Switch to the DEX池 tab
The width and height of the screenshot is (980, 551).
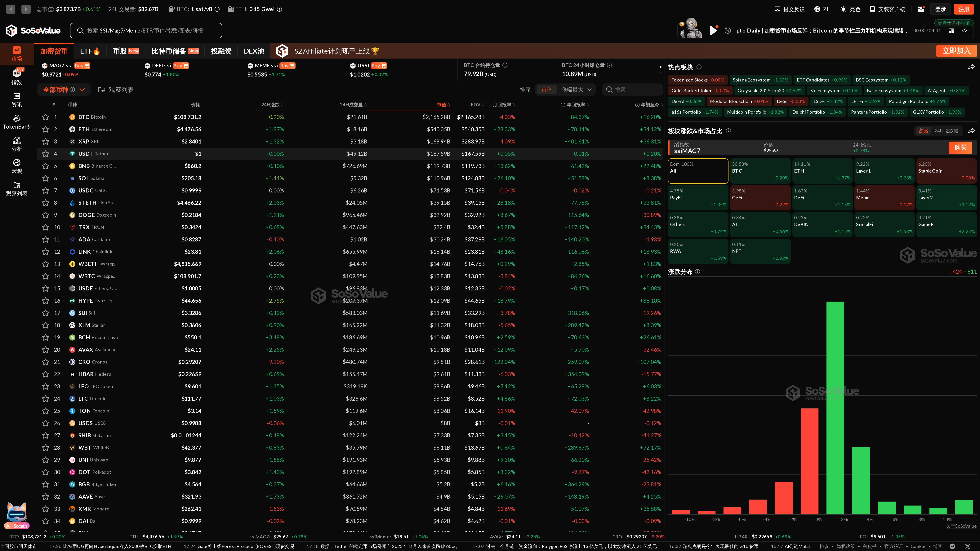point(254,51)
